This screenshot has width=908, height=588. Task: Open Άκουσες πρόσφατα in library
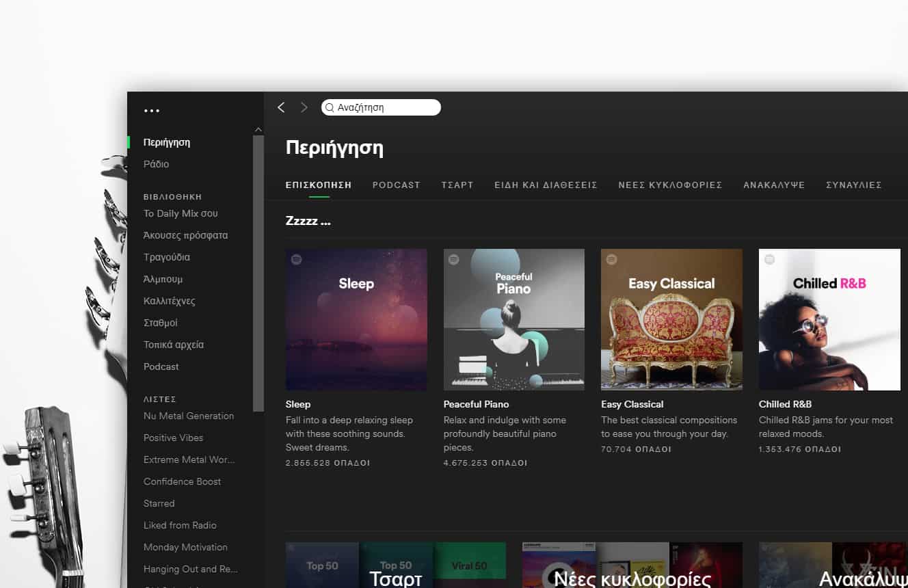[185, 235]
